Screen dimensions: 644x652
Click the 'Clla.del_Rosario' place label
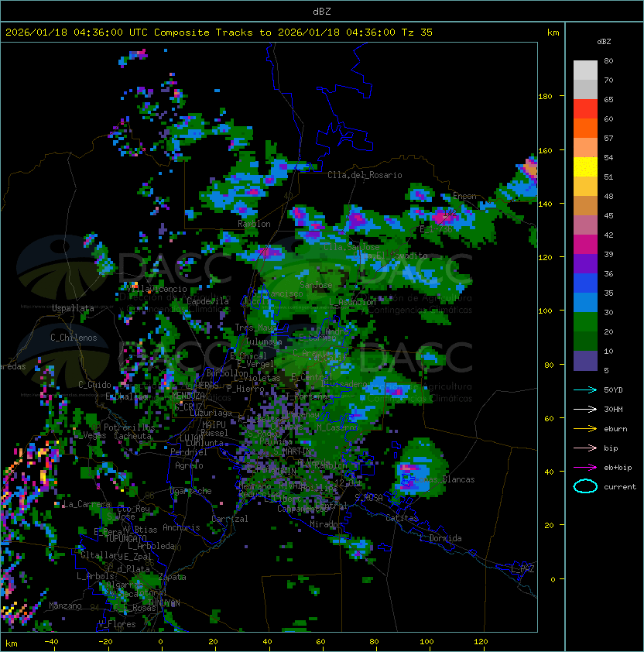pyautogui.click(x=365, y=175)
